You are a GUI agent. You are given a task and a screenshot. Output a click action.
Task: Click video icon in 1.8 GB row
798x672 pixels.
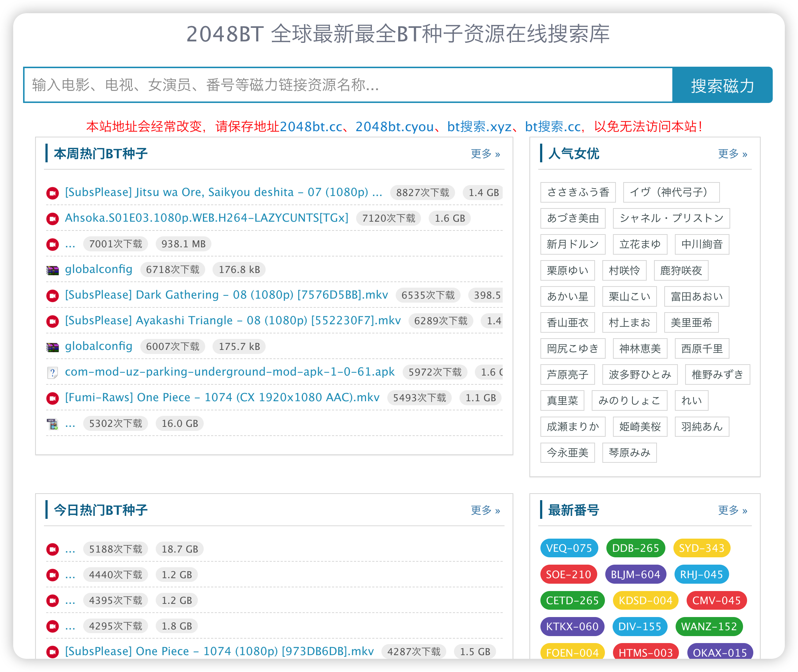[x=52, y=626]
